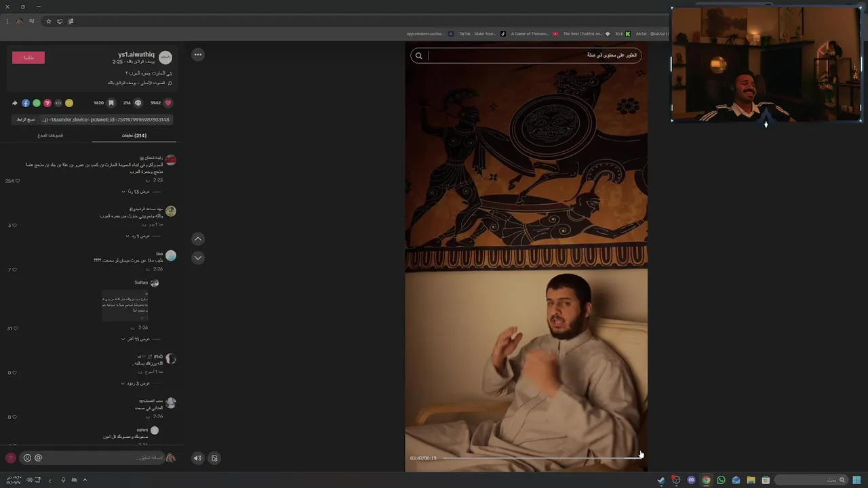Open the Sultan commenter name
This screenshot has width=868, height=488.
click(141, 283)
